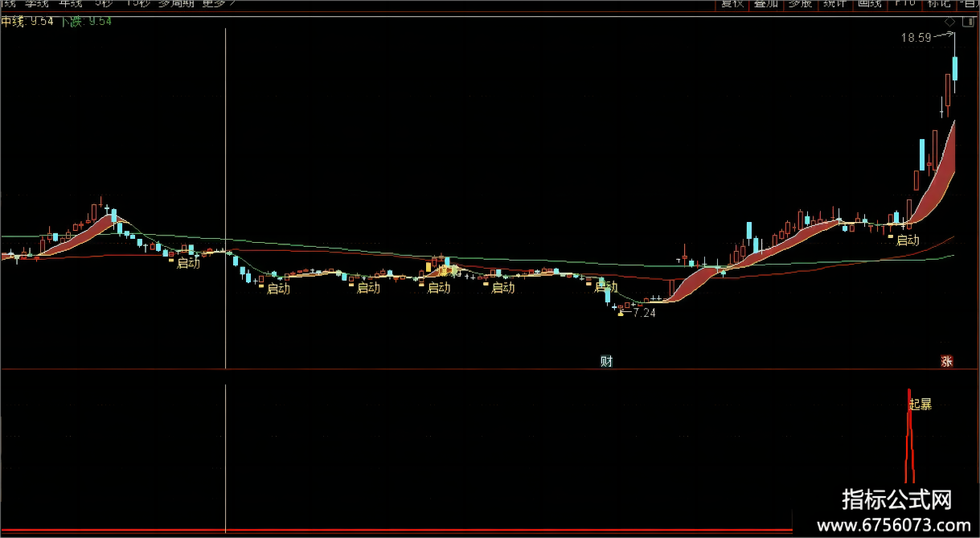This screenshot has height=538, width=980.
Task: Click the diamond icon above the chart
Action: [949, 23]
